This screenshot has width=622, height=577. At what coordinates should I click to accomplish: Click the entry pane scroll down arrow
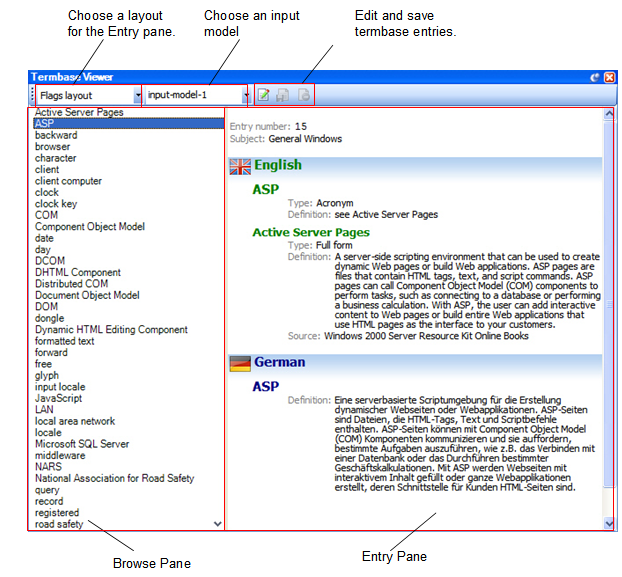609,523
